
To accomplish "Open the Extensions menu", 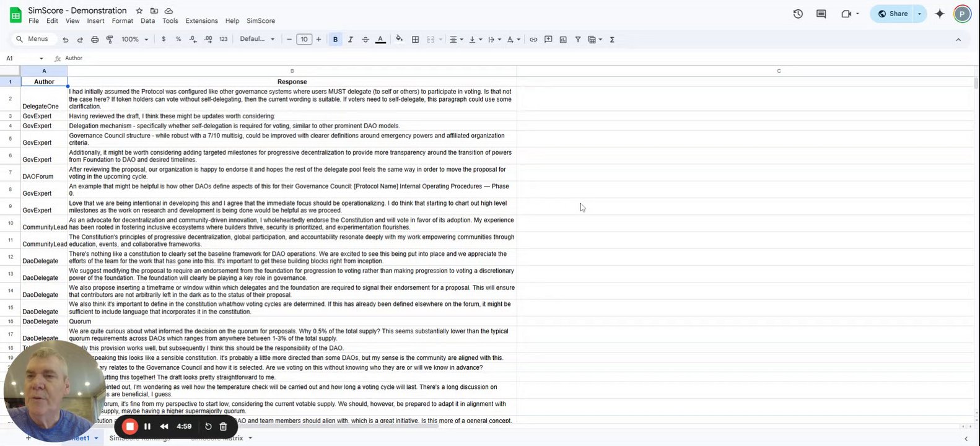I will pyautogui.click(x=201, y=20).
